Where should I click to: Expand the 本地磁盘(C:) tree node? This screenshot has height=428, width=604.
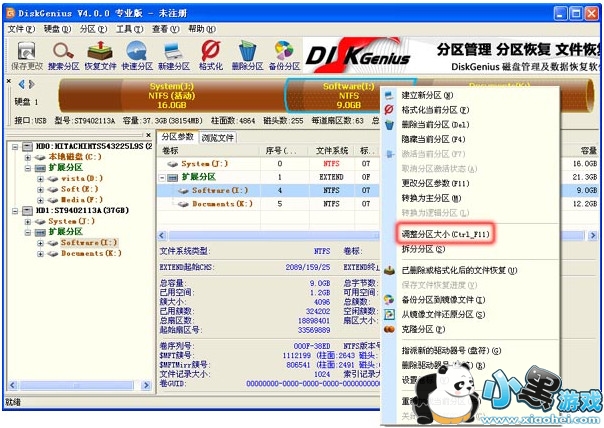tap(28, 158)
